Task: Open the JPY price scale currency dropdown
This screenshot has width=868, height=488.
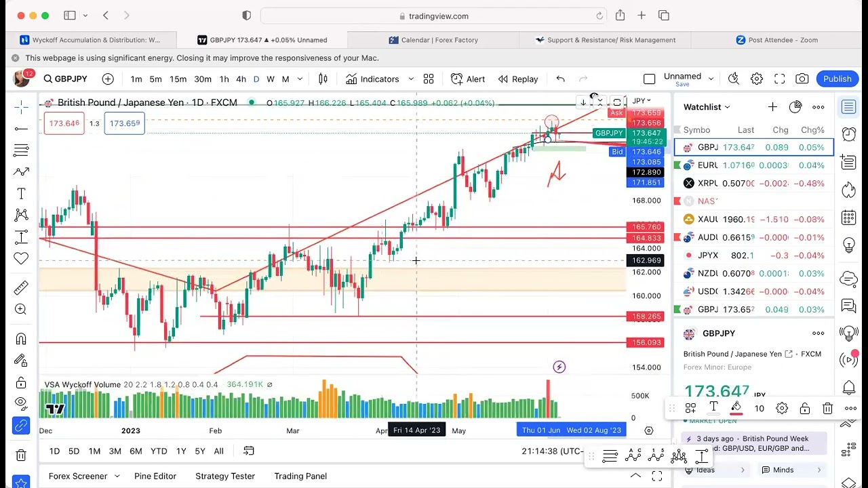Action: (642, 101)
